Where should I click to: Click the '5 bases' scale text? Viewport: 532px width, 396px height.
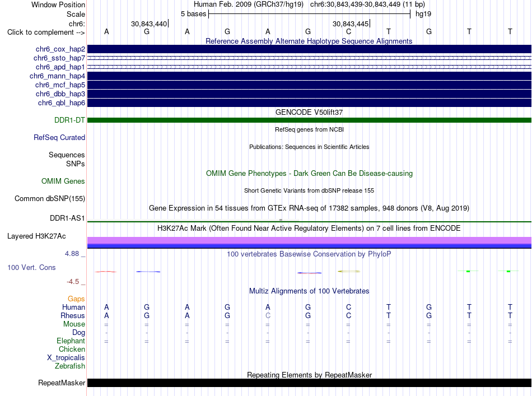coord(193,14)
